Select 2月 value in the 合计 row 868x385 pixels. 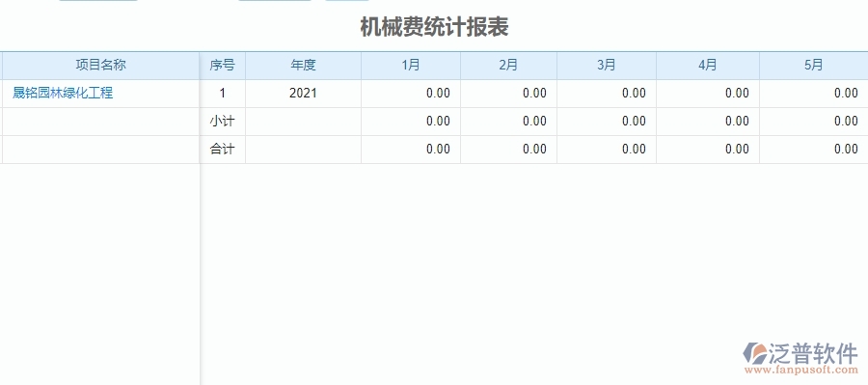click(508, 149)
